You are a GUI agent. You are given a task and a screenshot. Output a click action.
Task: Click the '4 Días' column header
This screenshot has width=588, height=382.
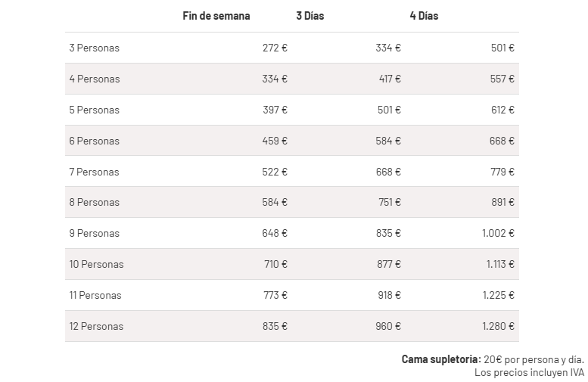424,16
